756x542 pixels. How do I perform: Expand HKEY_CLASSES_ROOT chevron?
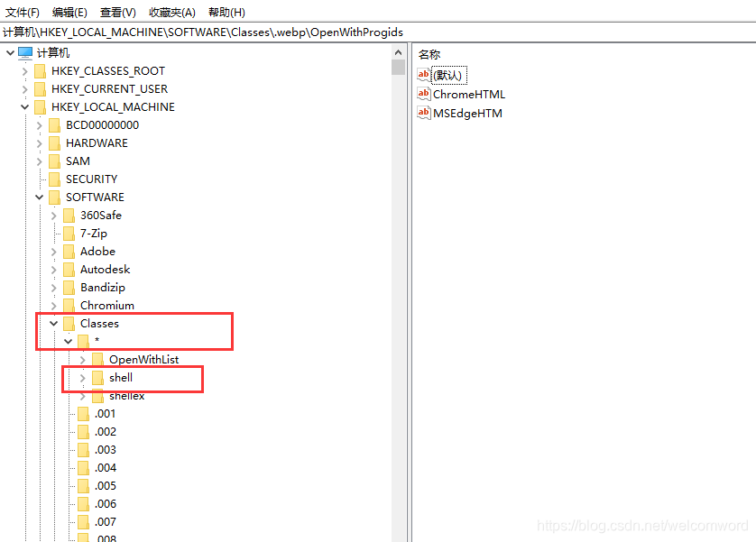[25, 71]
